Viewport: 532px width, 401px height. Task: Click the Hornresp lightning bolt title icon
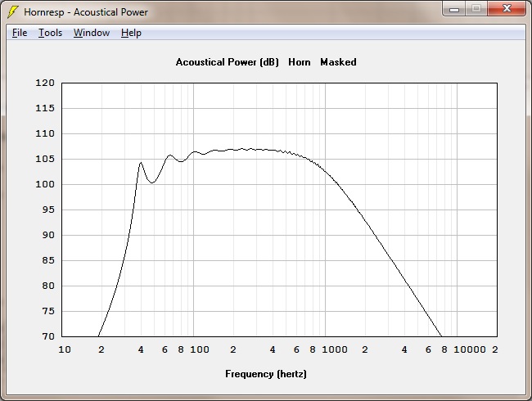(13, 12)
